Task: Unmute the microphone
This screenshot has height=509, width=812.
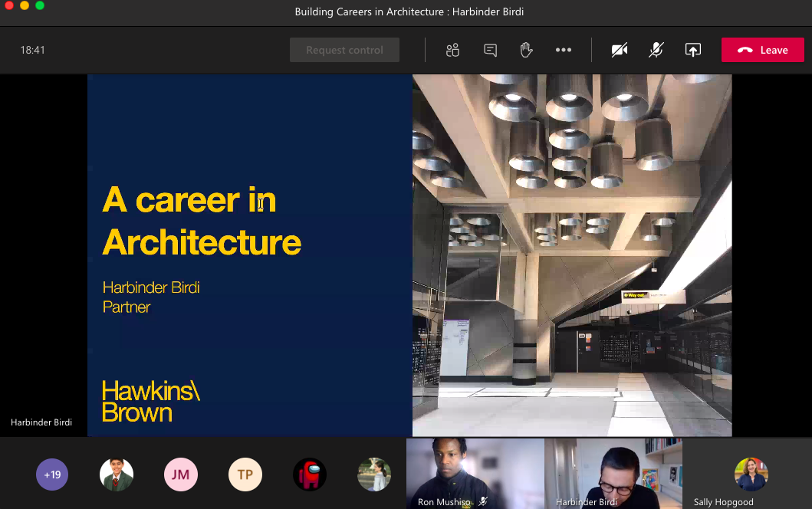Action: point(656,51)
